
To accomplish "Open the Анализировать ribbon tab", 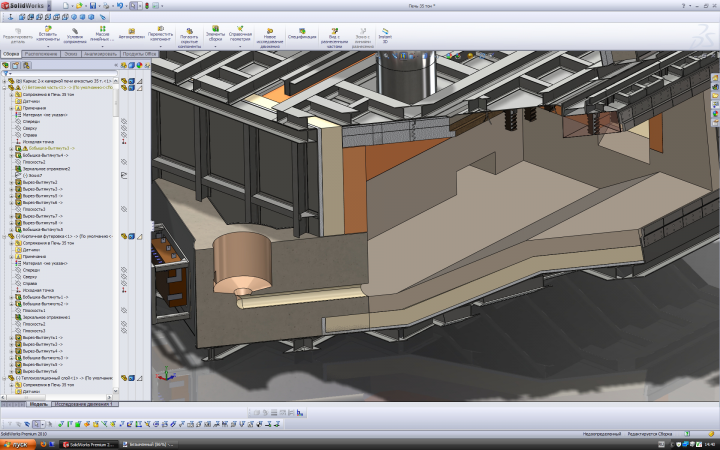I will (x=101, y=53).
